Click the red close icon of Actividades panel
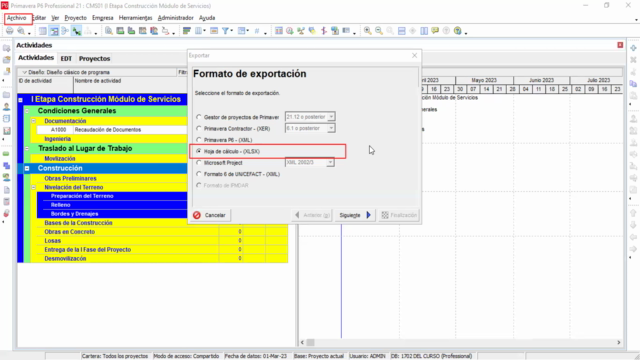This screenshot has width=640, height=360. point(620,45)
